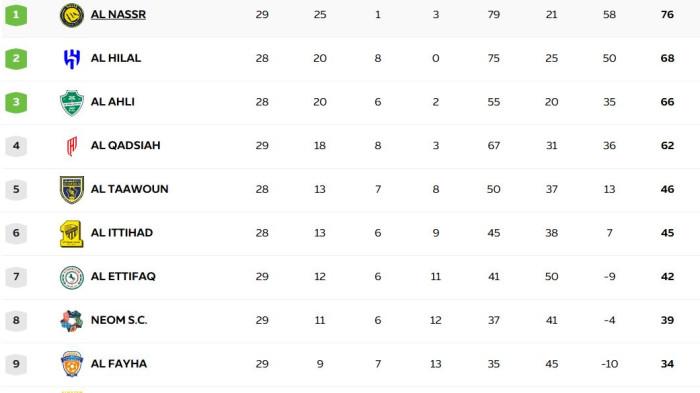Viewport: 700px width, 393px height.
Task: Open the AL QADSIAH team name
Action: (125, 146)
